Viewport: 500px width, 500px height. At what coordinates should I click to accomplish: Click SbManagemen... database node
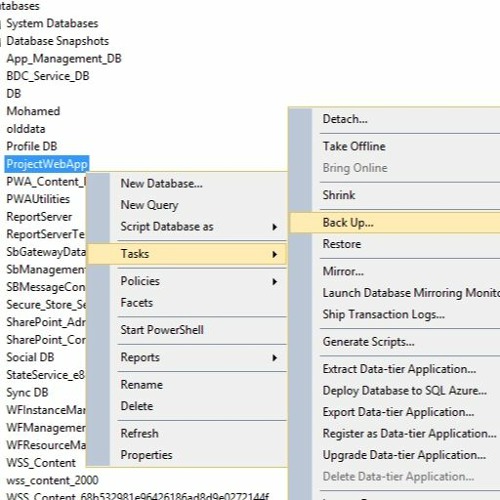point(46,269)
